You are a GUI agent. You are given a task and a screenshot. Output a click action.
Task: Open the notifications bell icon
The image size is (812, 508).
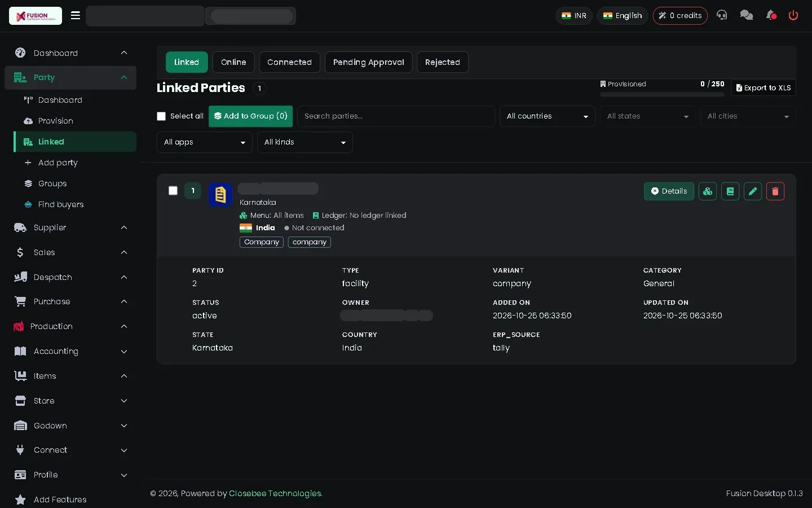pyautogui.click(x=771, y=15)
